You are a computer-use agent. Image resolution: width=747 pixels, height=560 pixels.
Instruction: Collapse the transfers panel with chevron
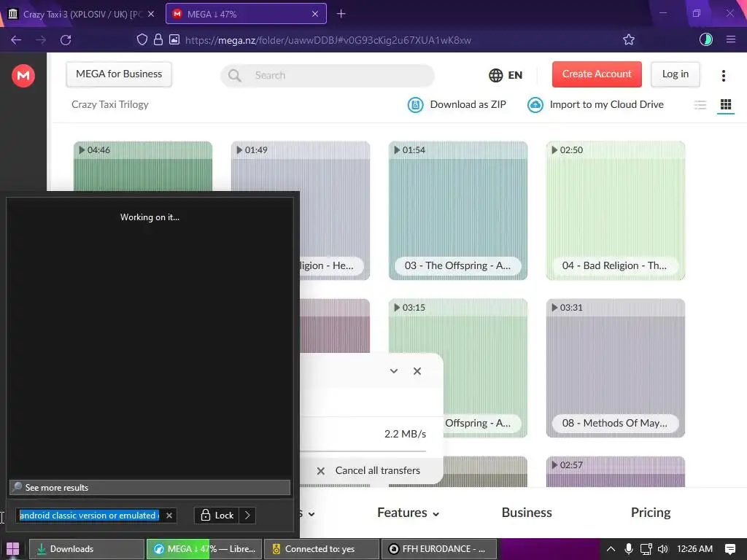click(393, 371)
